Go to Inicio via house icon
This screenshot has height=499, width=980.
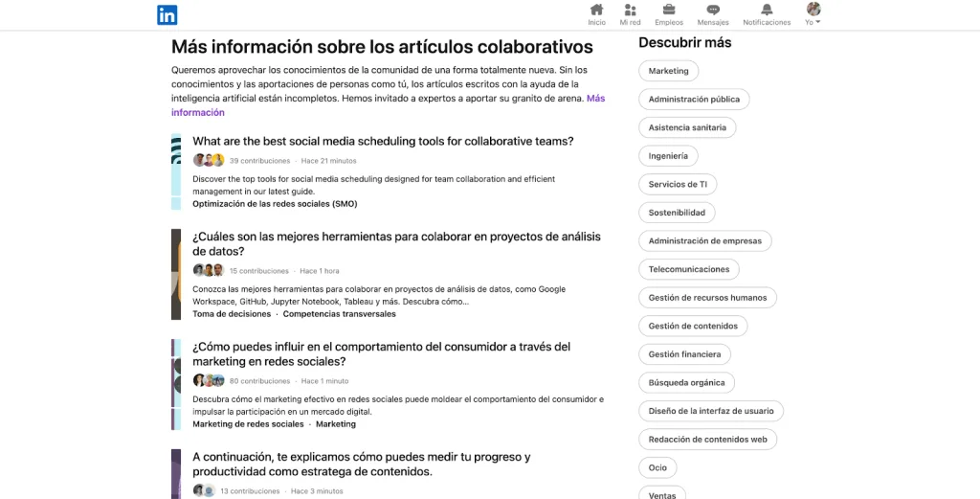pos(597,10)
